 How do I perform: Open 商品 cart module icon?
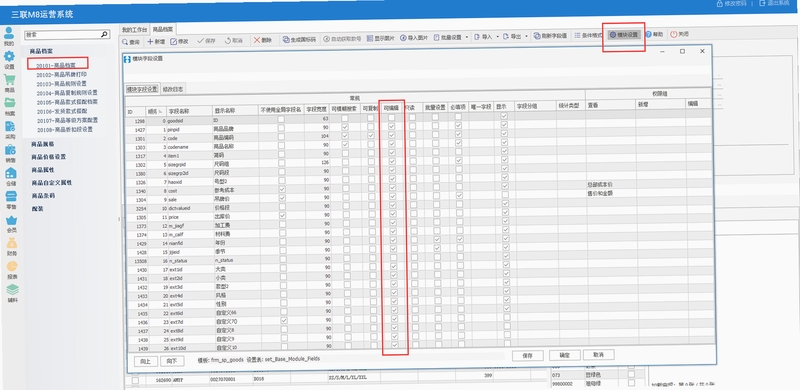coord(9,84)
